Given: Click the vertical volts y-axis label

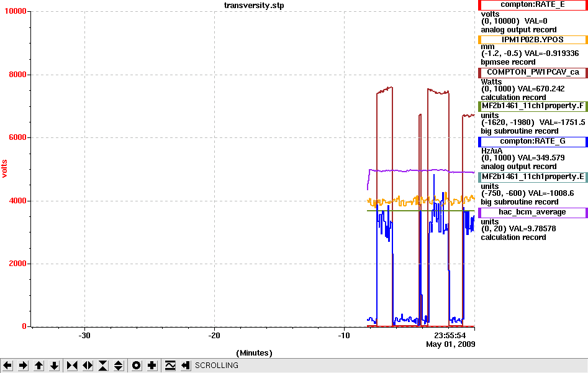Looking at the screenshot, I should pos(4,168).
